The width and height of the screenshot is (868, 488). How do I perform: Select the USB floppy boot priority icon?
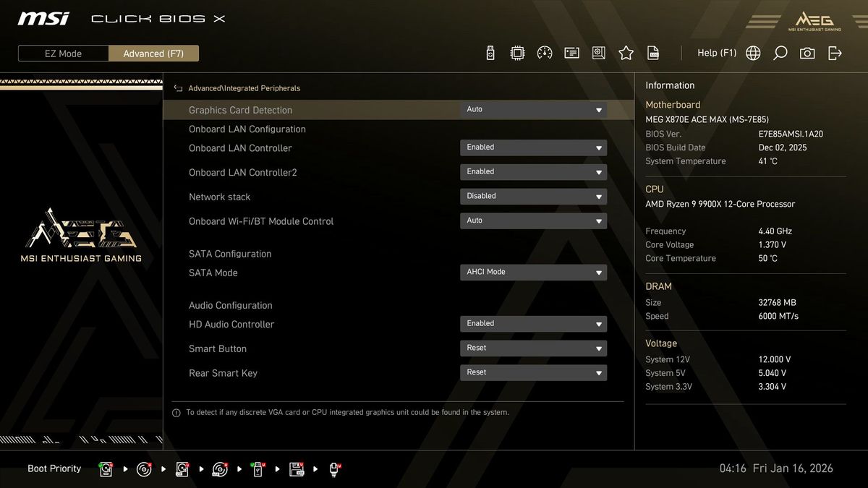[297, 469]
